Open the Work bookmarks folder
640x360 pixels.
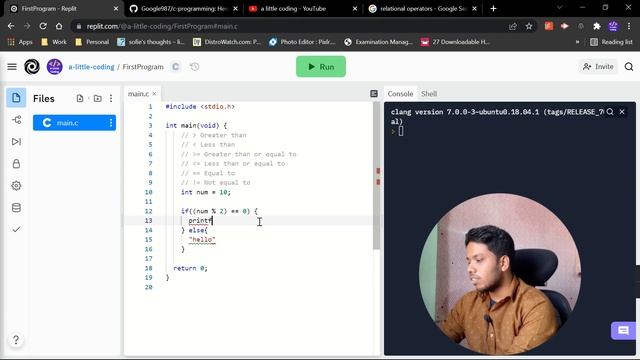tap(54, 42)
